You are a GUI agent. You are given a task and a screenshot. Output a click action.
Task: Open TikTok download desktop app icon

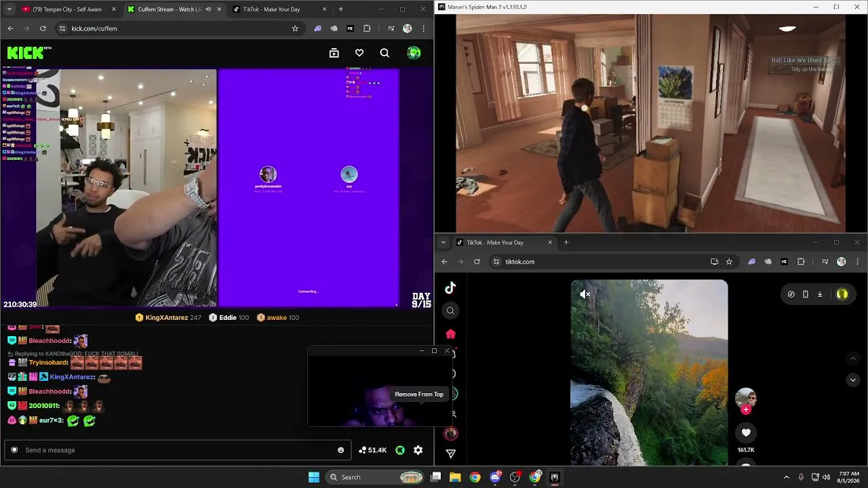tap(820, 294)
